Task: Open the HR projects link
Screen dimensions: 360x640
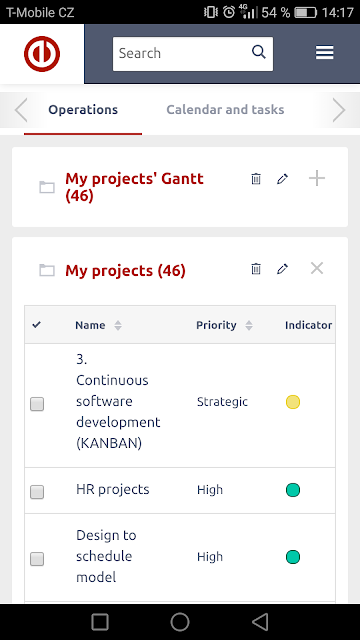Action: [x=113, y=489]
